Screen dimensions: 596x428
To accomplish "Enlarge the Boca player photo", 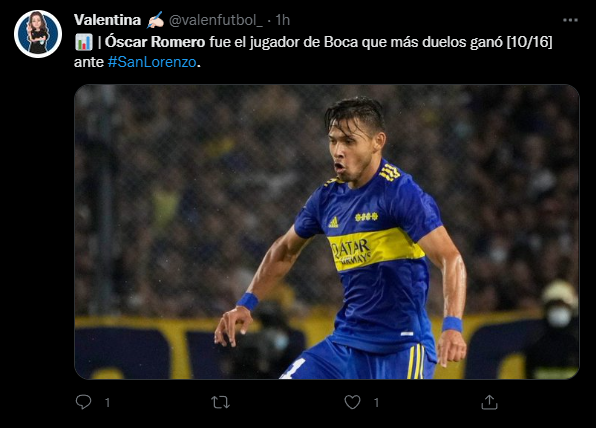I will 327,231.
